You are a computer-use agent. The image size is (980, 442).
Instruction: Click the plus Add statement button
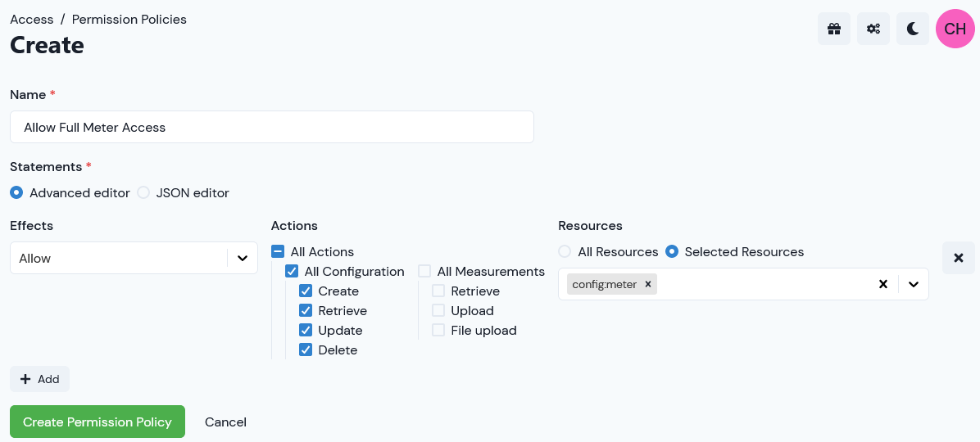coord(39,379)
